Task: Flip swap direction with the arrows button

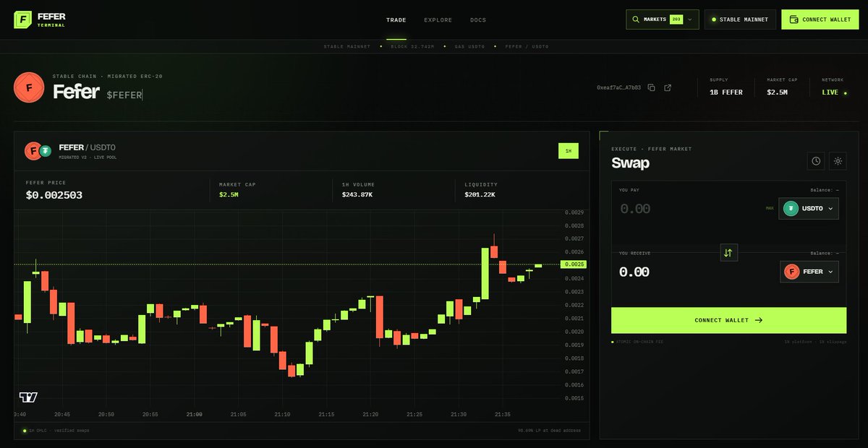Action: 728,253
